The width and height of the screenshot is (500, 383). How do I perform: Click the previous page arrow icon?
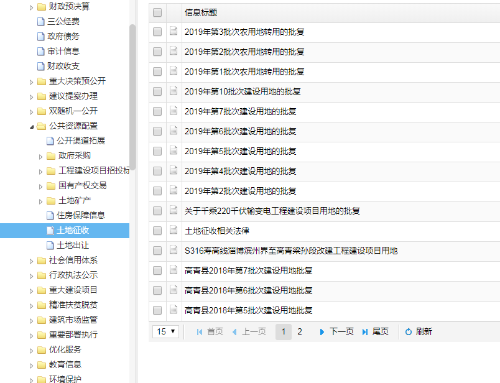235,332
